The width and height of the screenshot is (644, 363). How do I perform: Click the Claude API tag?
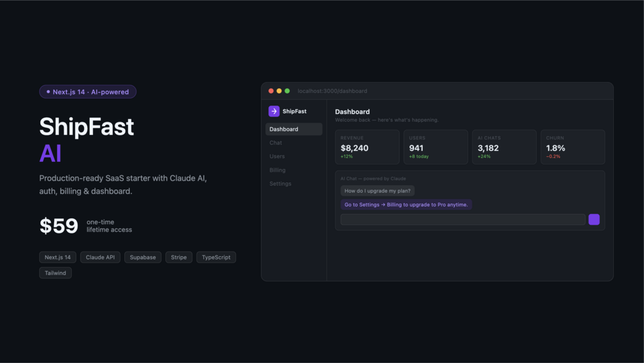point(100,257)
